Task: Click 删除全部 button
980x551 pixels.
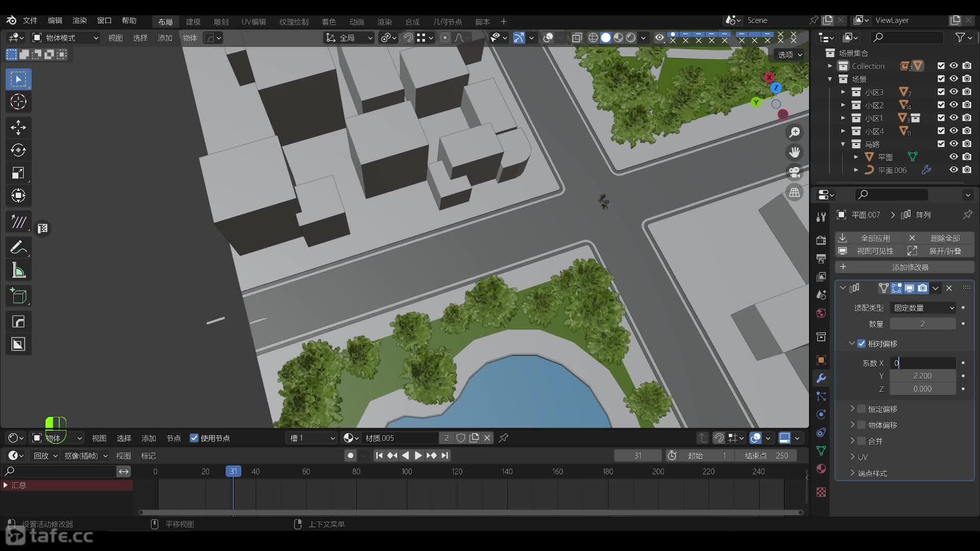Action: [x=939, y=238]
